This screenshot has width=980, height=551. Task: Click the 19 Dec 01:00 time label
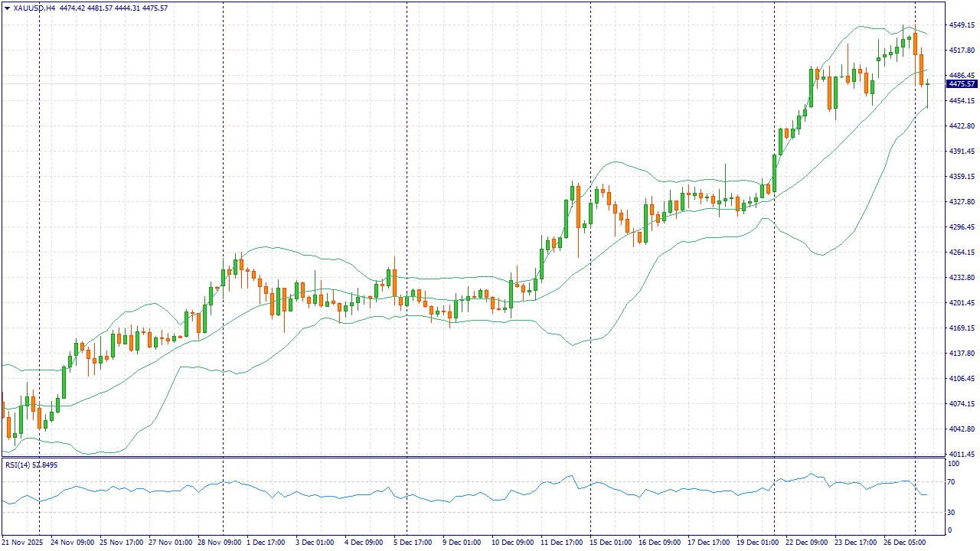pyautogui.click(x=759, y=543)
